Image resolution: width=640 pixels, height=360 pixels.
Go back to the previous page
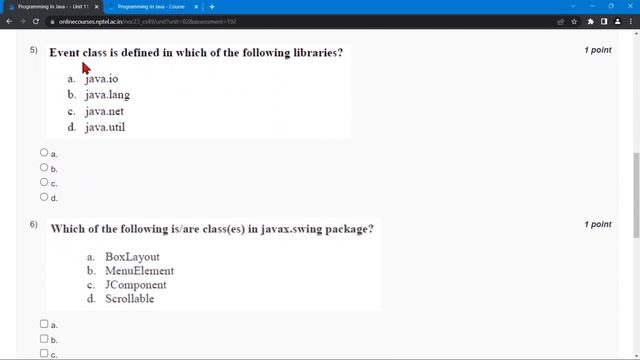click(x=9, y=22)
